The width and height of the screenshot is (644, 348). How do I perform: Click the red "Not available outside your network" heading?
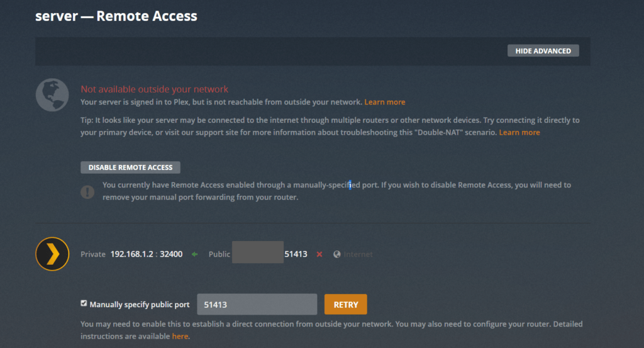point(154,89)
